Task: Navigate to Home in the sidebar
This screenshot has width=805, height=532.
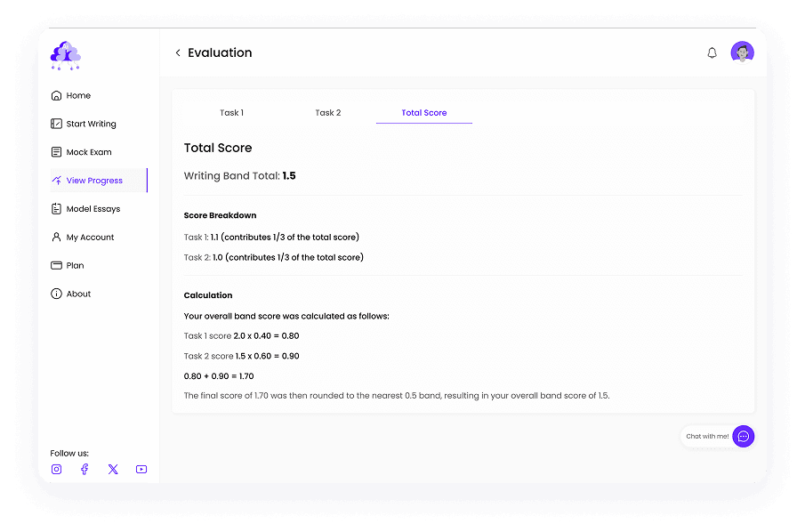Action: pos(78,95)
